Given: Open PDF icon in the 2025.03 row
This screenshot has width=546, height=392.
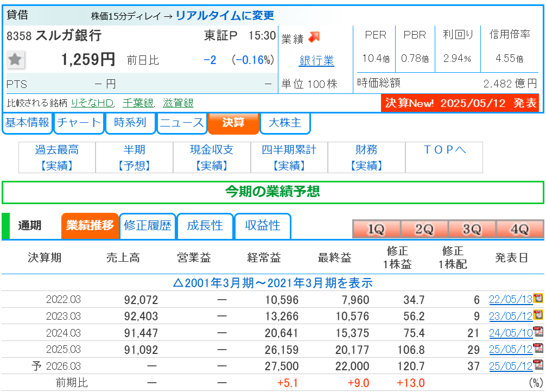Looking at the screenshot, I should (x=538, y=347).
